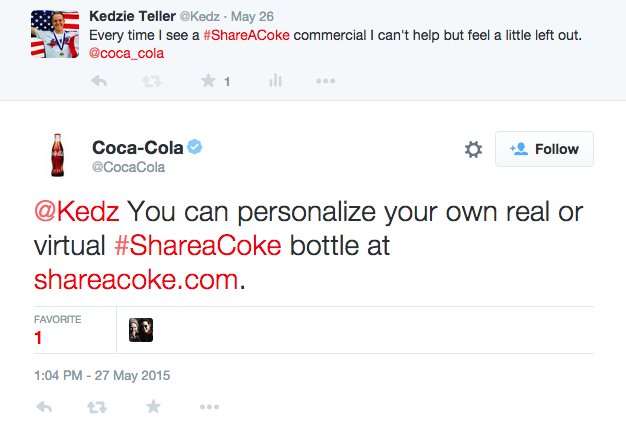Image resolution: width=626 pixels, height=433 pixels.
Task: Click the Coca-Cola verified badge
Action: click(197, 148)
